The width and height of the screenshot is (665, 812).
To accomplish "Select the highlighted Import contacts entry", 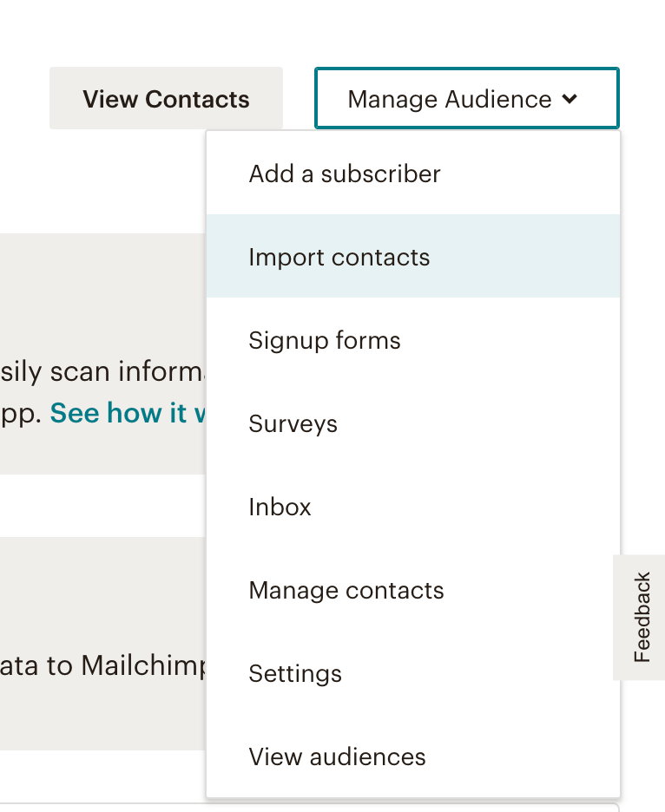I will tap(339, 257).
